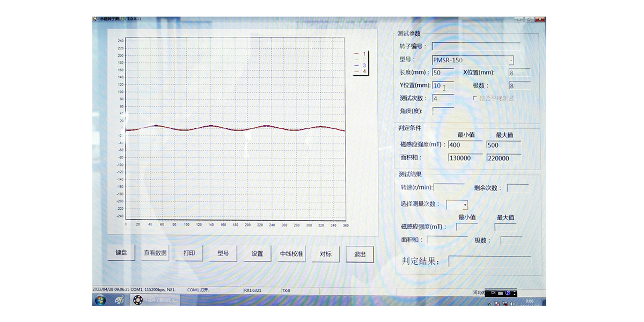
Task: Click the app icon in title bar
Action: point(96,19)
